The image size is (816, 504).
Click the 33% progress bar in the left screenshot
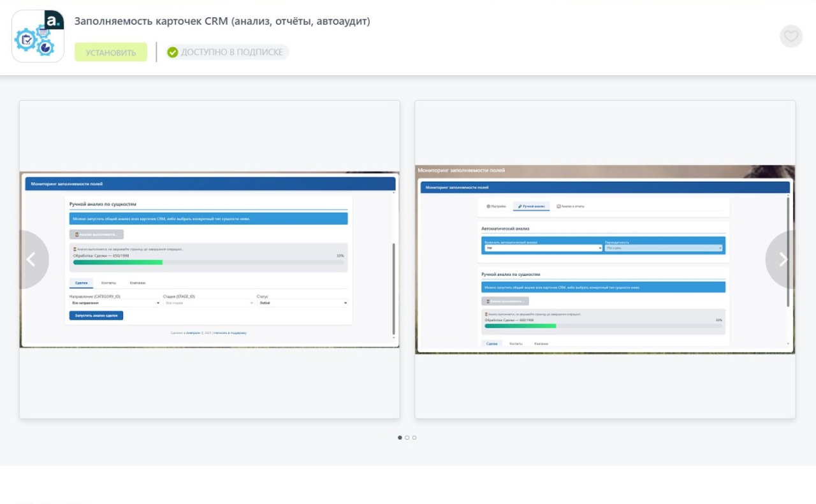(x=208, y=262)
